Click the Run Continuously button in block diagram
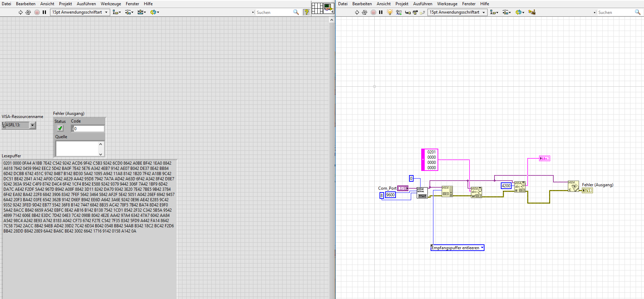The height and width of the screenshot is (299, 644). point(364,12)
